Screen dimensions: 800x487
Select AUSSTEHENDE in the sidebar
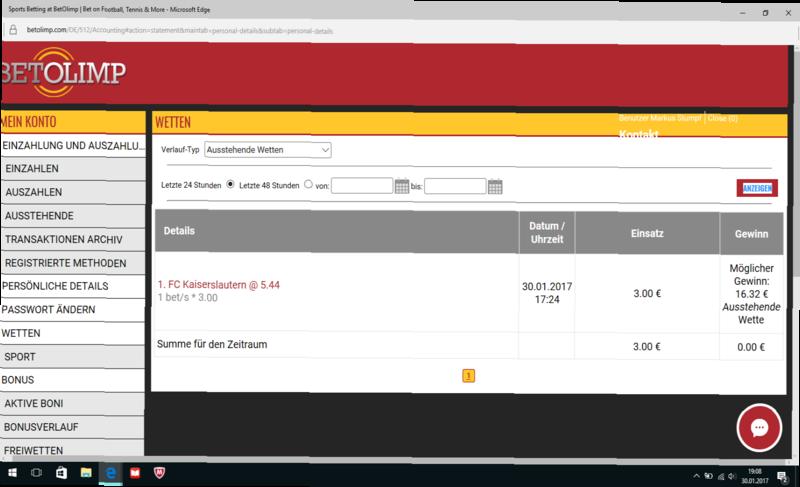pyautogui.click(x=73, y=216)
